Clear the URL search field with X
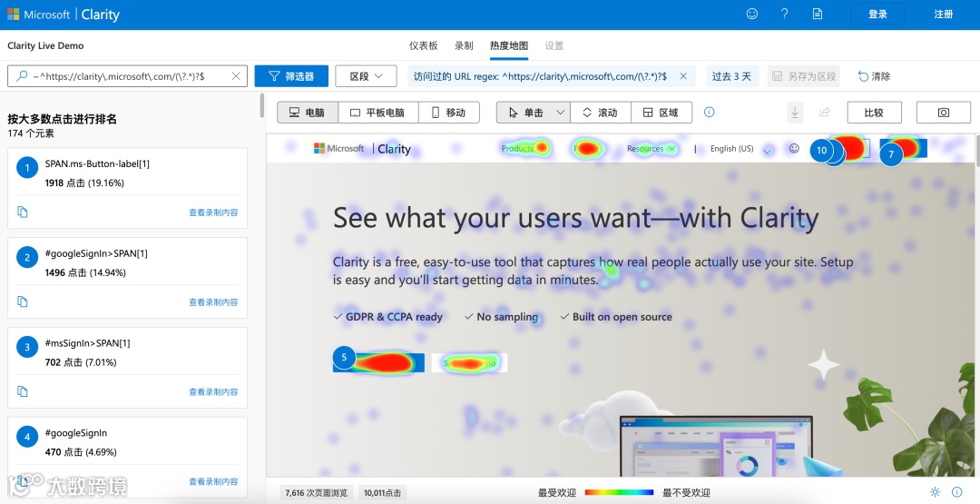This screenshot has width=980, height=504. [236, 76]
